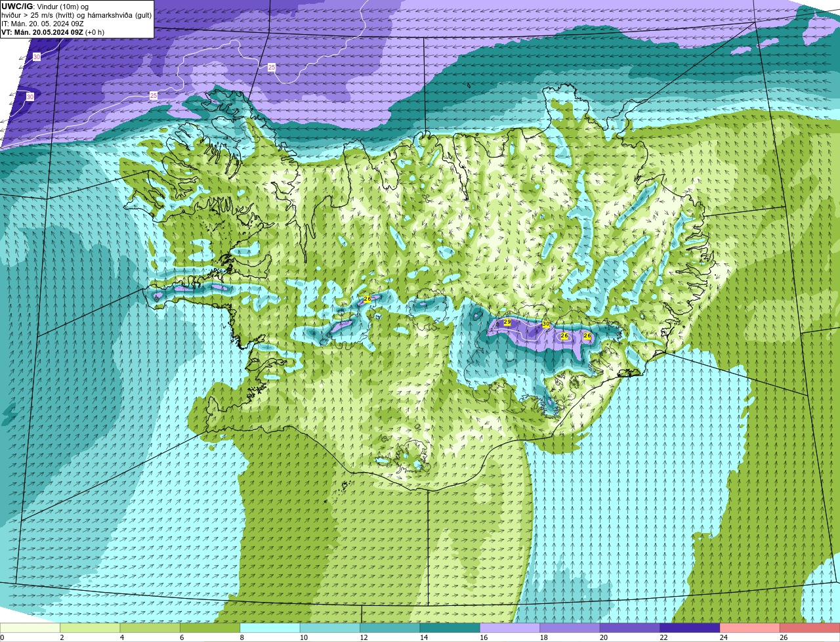Click the "VT: Mán. 20.05.2024 09Z (+0 h)" line
The height and width of the screenshot is (642, 840).
tap(52, 32)
